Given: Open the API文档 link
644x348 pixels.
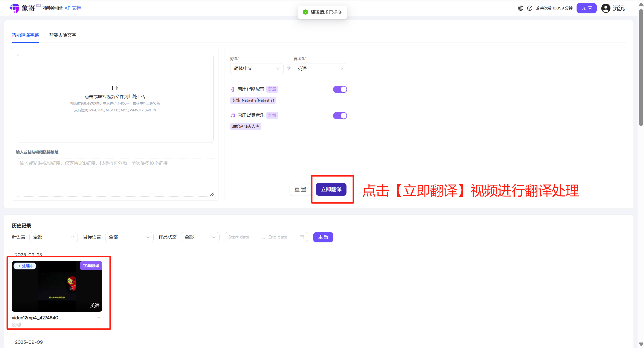Looking at the screenshot, I should click(73, 8).
